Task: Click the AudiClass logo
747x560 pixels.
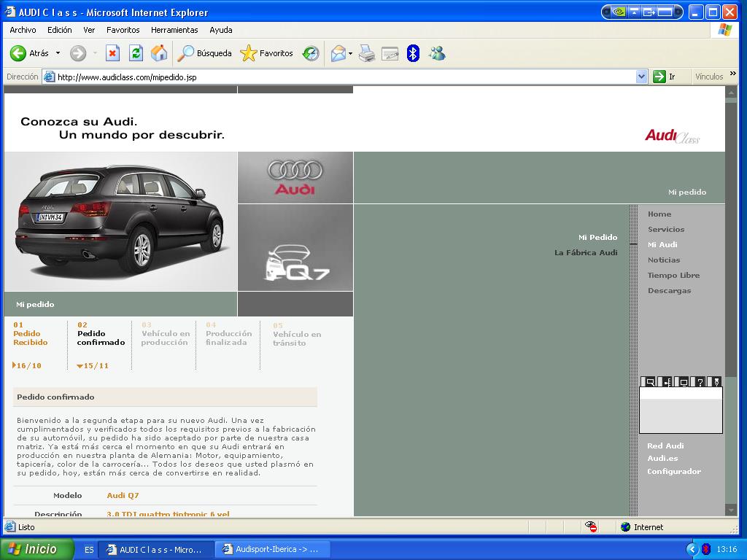Action: 672,136
